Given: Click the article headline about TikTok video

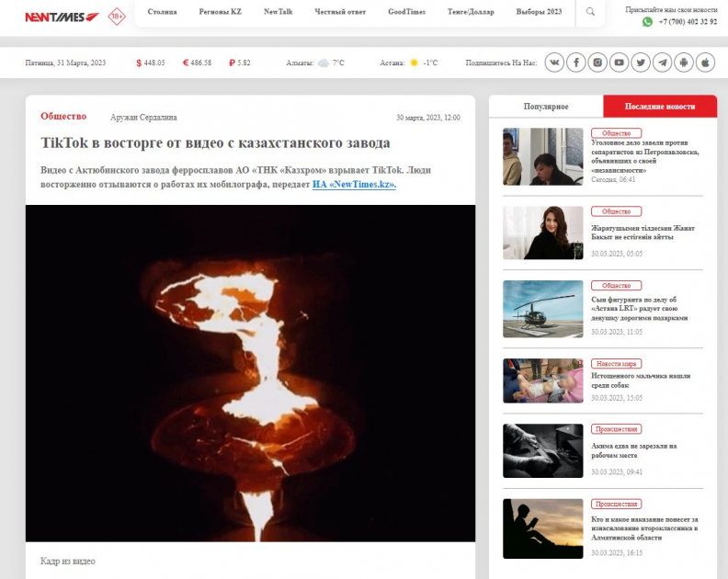Looking at the screenshot, I should (215, 143).
